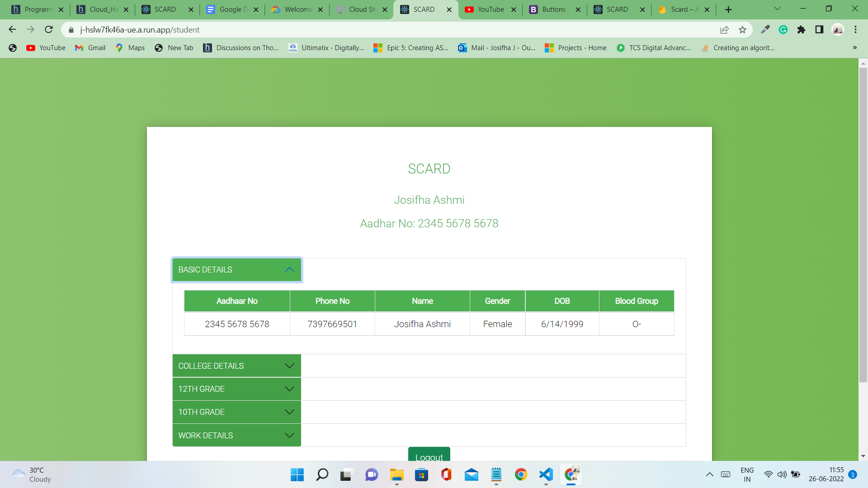
Task: Open File Explorer from the taskbar
Action: point(396,474)
